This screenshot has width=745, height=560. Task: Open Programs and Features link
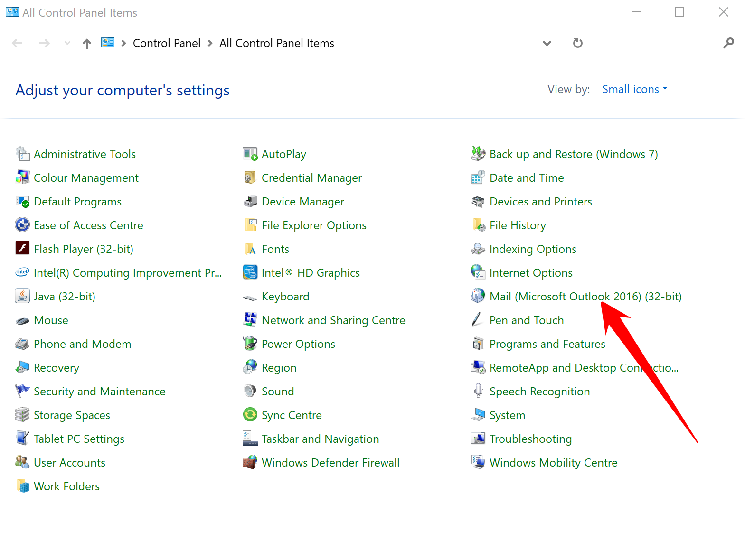(x=547, y=344)
